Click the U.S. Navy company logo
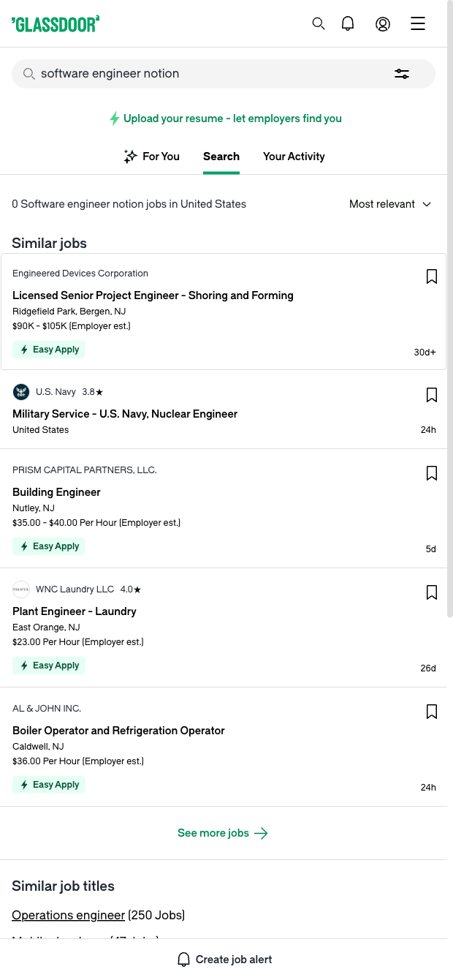The width and height of the screenshot is (453, 980). 21,392
